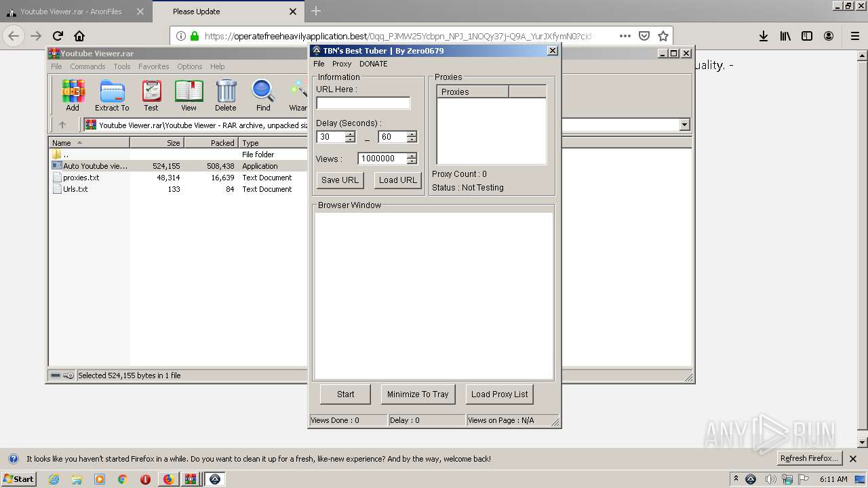Open Chrome from taskbar
Viewport: 868px width, 488px height.
(x=123, y=479)
